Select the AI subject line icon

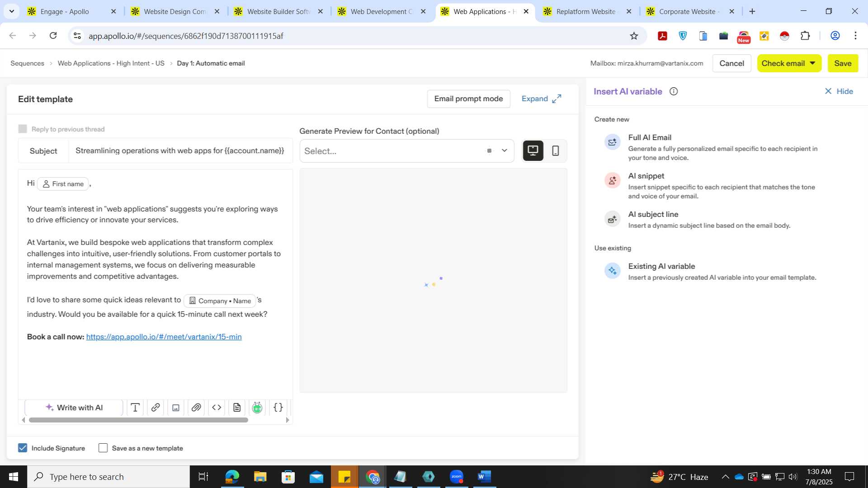click(x=613, y=219)
